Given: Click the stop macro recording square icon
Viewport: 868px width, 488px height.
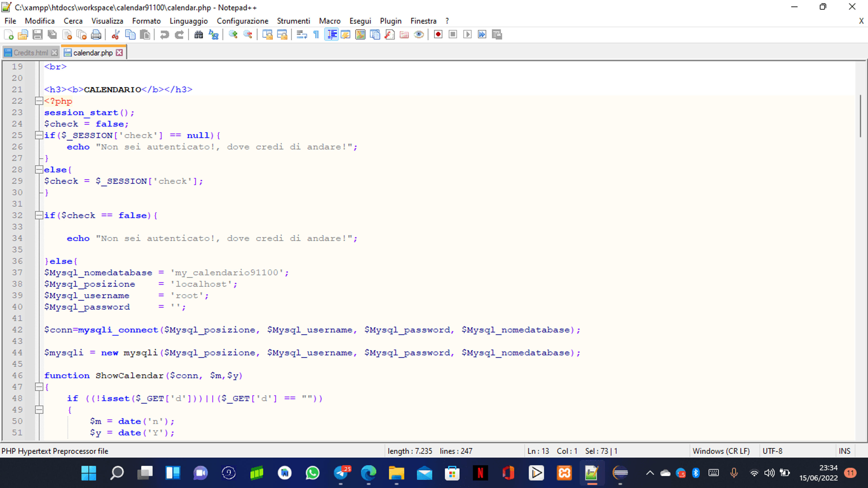Looking at the screenshot, I should pyautogui.click(x=453, y=34).
